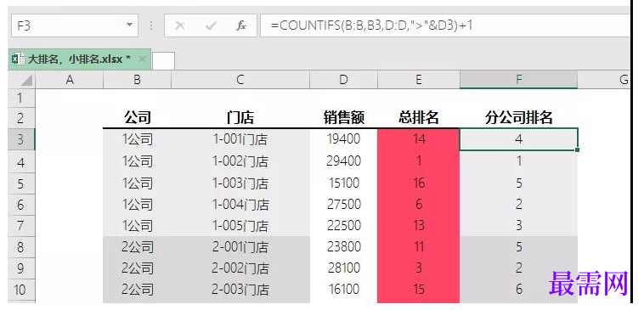
Task: Close the 大排名，小排名.xlsx workbook tab
Action: point(142,59)
